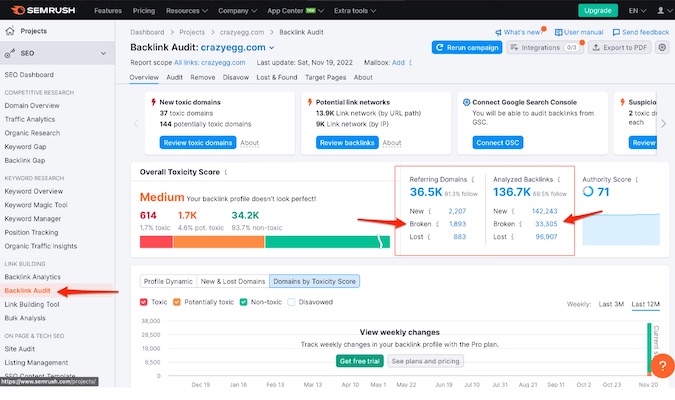675x400 pixels.
Task: Open the settings gear for Backlink Audit
Action: (662, 47)
